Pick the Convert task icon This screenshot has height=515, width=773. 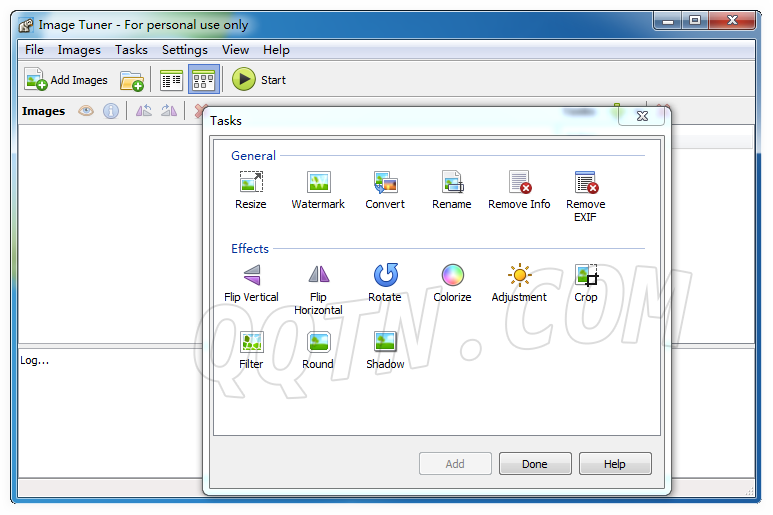[385, 183]
